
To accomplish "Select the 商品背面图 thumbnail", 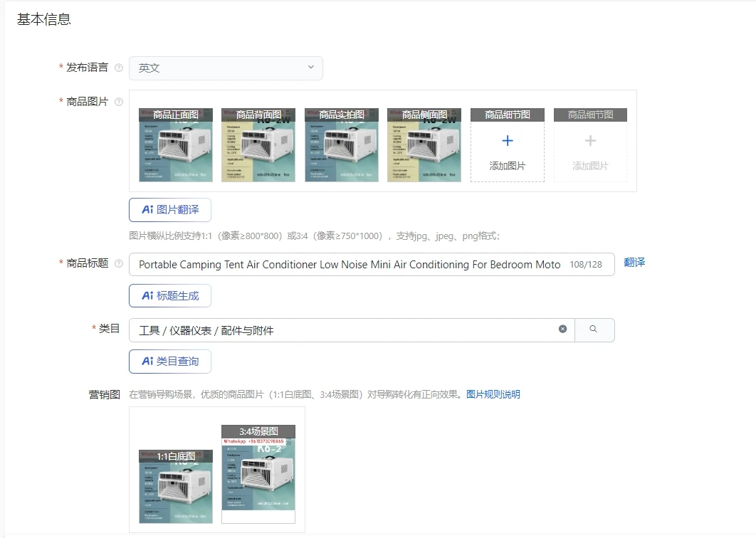I will click(258, 145).
